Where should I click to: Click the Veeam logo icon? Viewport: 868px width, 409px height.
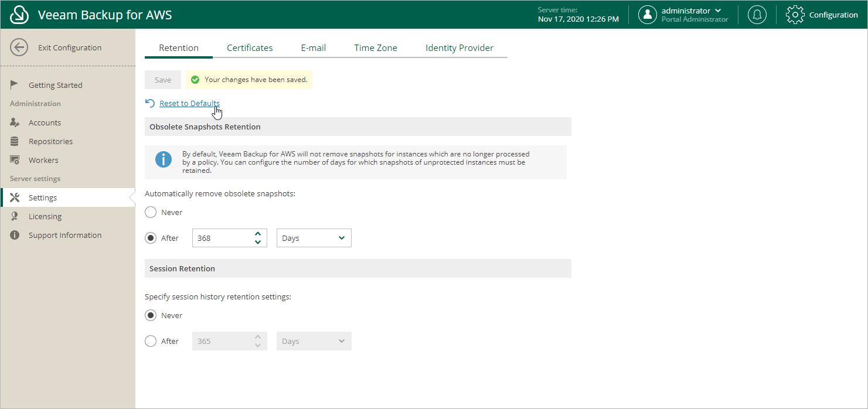pos(20,15)
